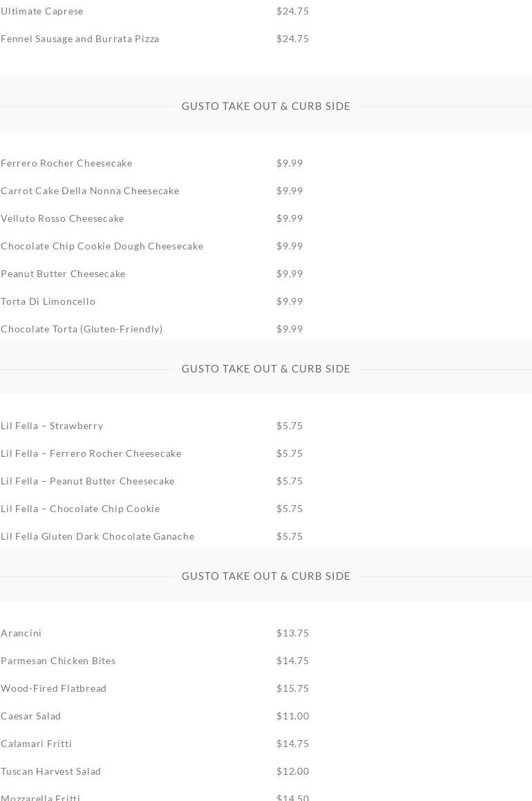Open Chocolate Torta (Gluten-Friendly)
Image resolution: width=532 pixels, height=801 pixels.
82,329
